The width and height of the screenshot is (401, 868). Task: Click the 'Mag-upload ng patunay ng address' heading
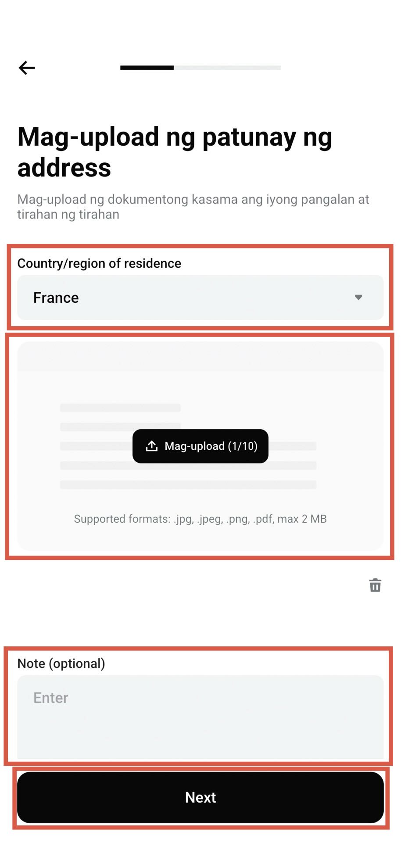coord(175,152)
